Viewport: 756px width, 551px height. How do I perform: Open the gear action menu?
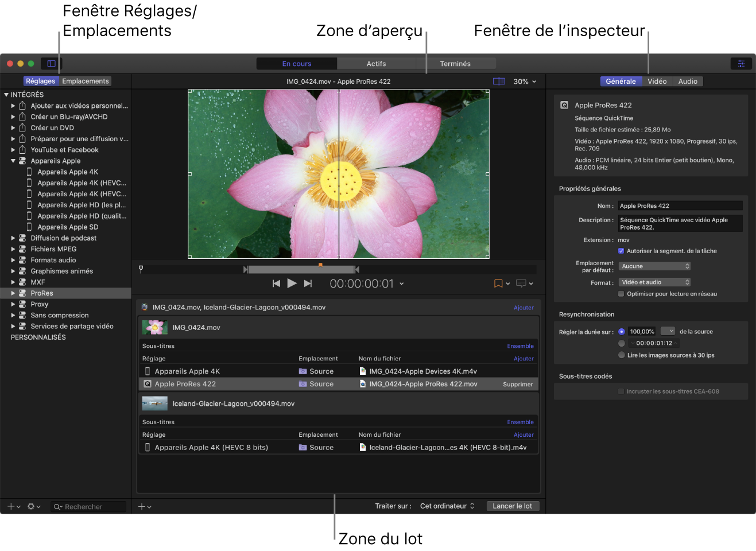coord(34,507)
